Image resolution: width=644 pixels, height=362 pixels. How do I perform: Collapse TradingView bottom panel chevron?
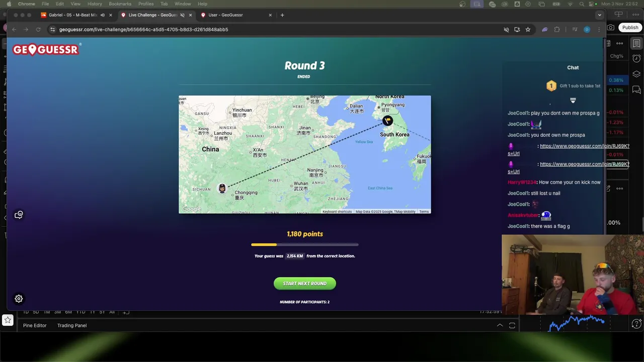click(x=500, y=325)
